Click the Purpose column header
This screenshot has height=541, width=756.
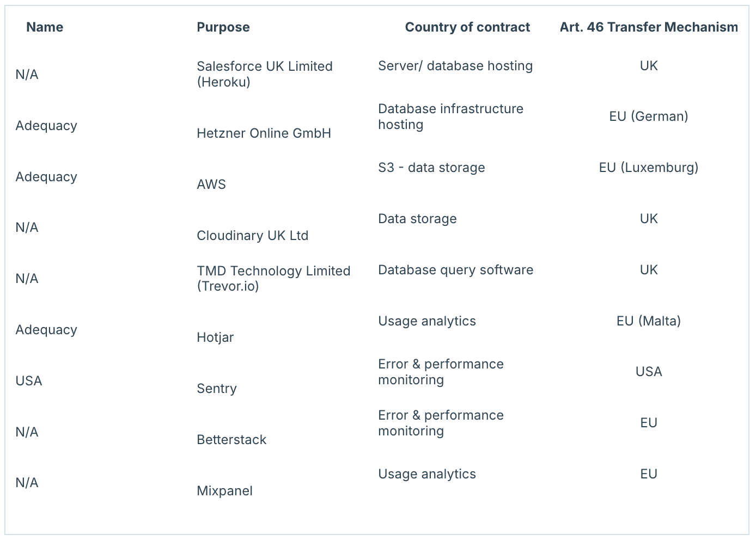point(223,27)
